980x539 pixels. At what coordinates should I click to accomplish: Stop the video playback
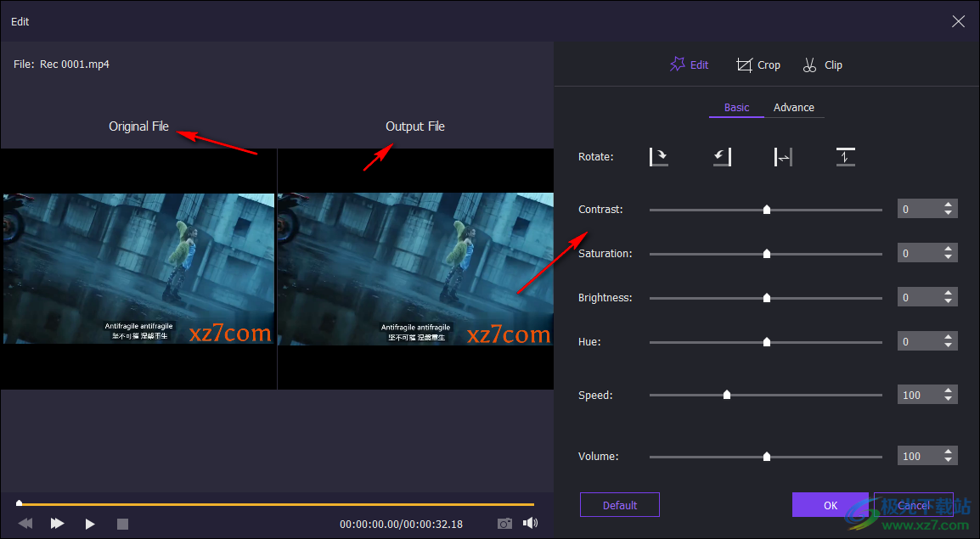122,524
